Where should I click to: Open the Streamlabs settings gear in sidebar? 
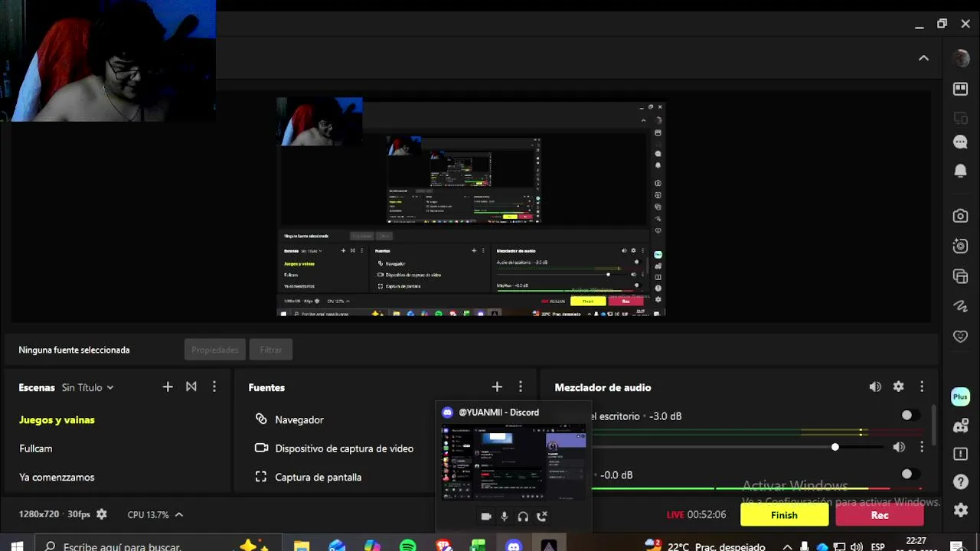(960, 510)
